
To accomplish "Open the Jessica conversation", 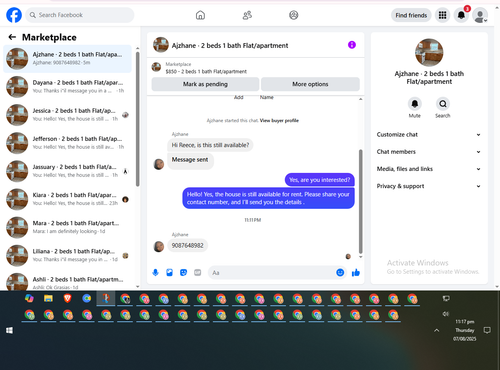I will (x=67, y=115).
